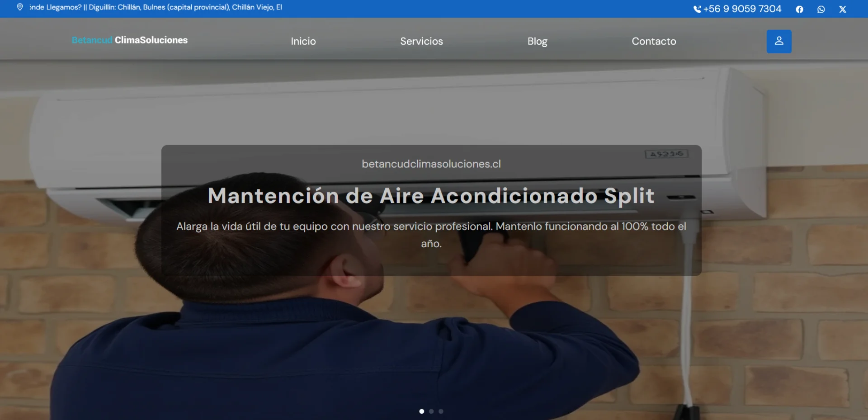Call the number +56 9 9059 7304
This screenshot has height=420, width=868.
(x=742, y=9)
